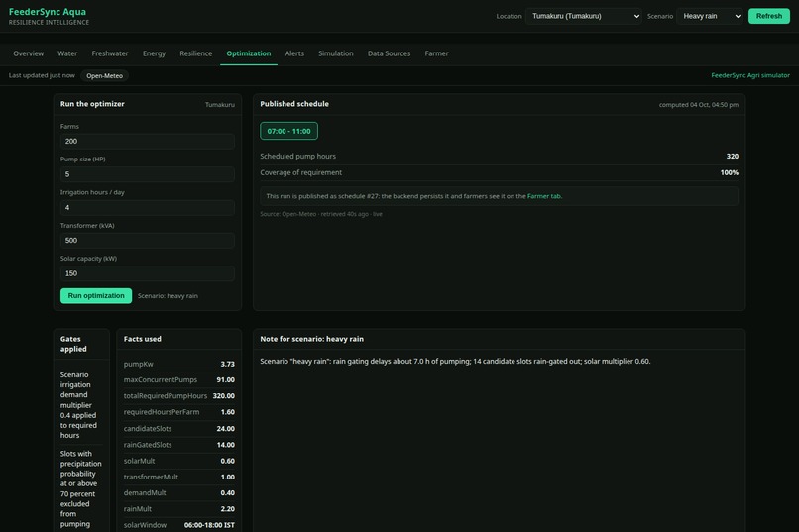Select the Scheduled pump hours value 320
The width and height of the screenshot is (799, 532).
tap(733, 156)
